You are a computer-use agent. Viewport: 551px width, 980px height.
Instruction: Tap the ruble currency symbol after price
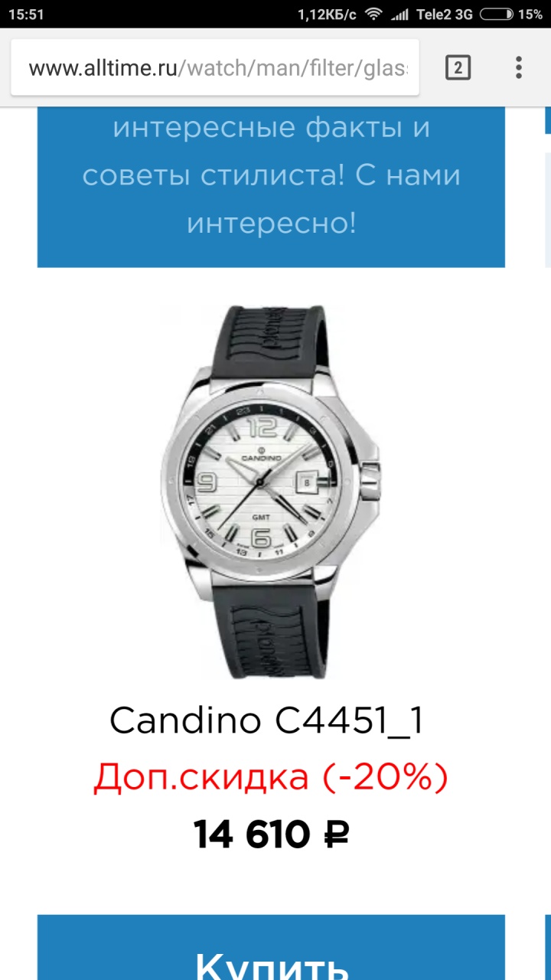coord(336,835)
